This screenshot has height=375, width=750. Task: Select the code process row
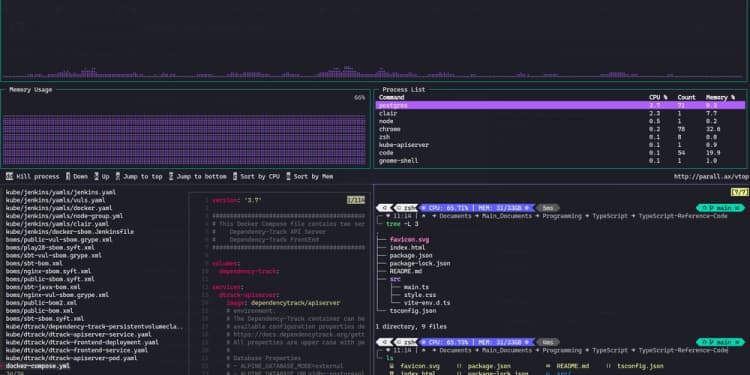tap(560, 153)
